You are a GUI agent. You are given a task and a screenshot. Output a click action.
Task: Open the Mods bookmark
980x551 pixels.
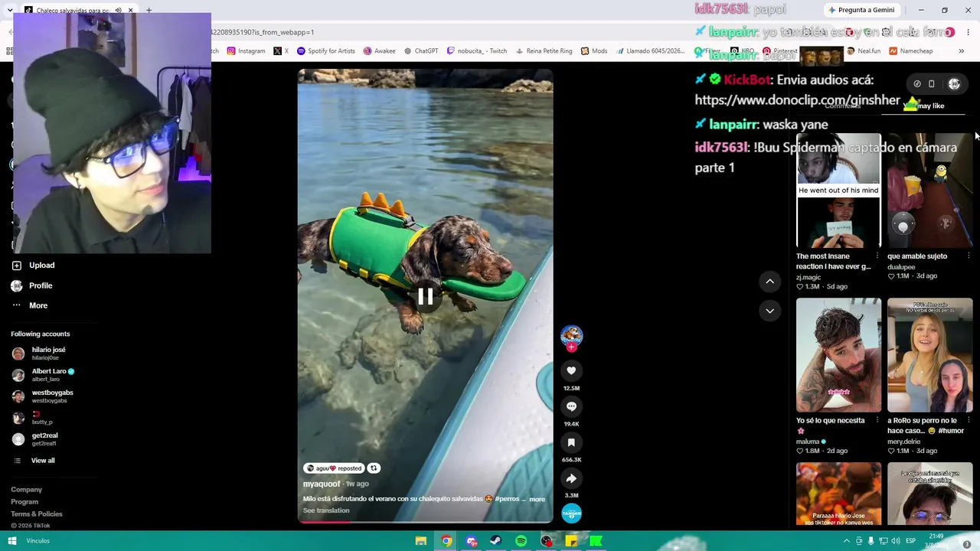[594, 51]
